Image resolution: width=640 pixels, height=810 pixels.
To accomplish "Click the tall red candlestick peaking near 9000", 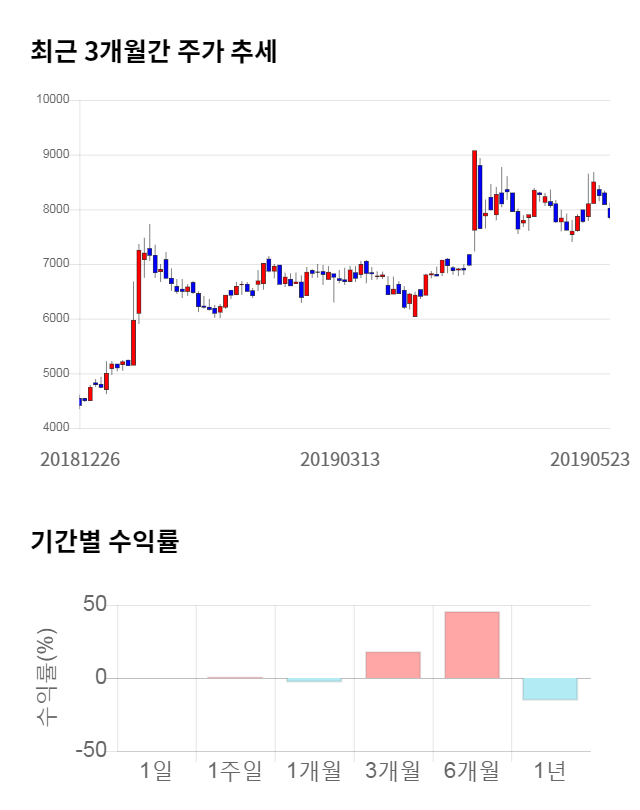I will click(475, 190).
